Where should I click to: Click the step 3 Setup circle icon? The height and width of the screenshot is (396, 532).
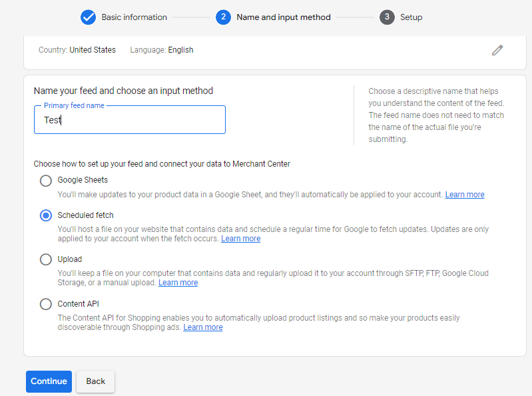coord(387,17)
